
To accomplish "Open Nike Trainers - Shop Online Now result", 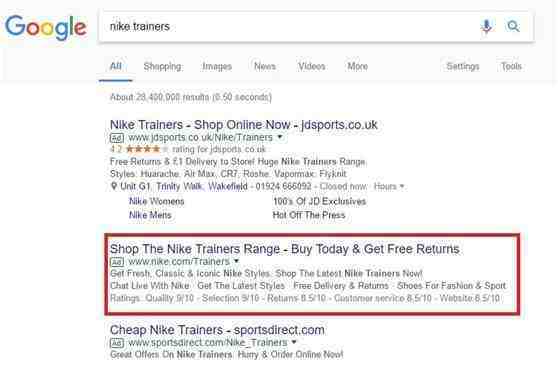I will (x=244, y=125).
